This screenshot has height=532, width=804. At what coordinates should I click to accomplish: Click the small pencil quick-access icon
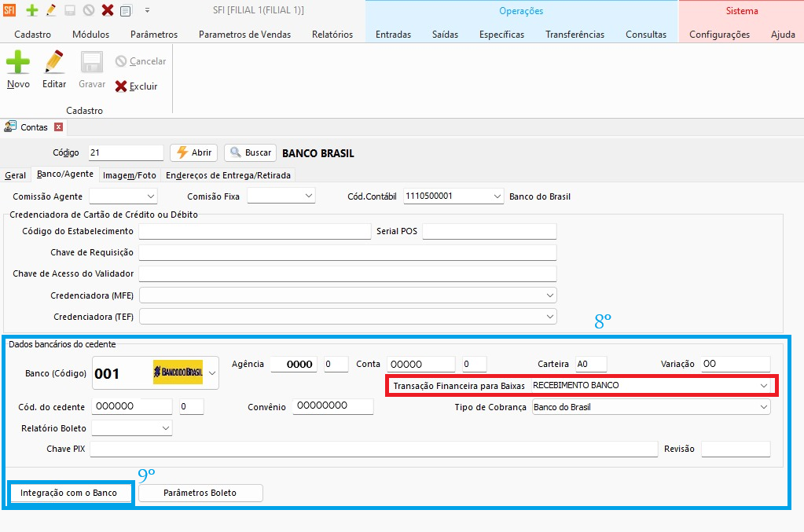coord(51,9)
